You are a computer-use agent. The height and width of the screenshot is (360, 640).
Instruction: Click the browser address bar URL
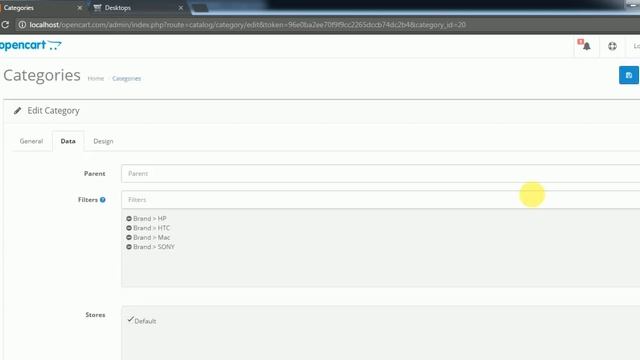click(x=247, y=24)
